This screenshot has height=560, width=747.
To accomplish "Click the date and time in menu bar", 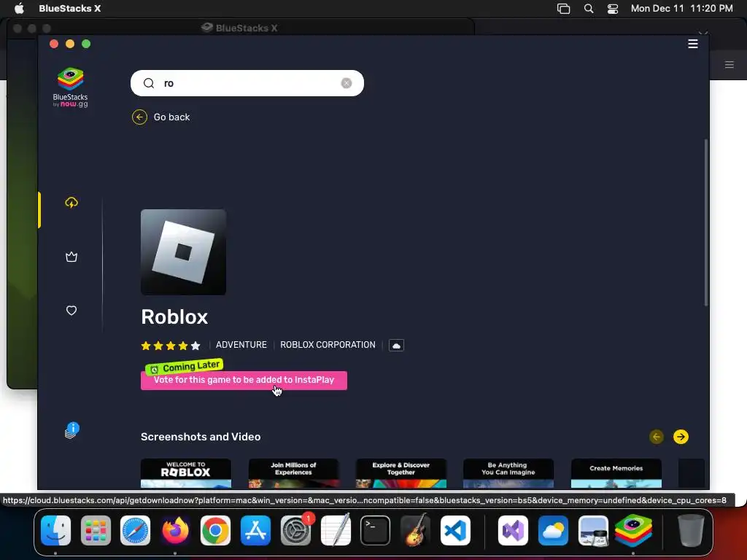I will [682, 8].
